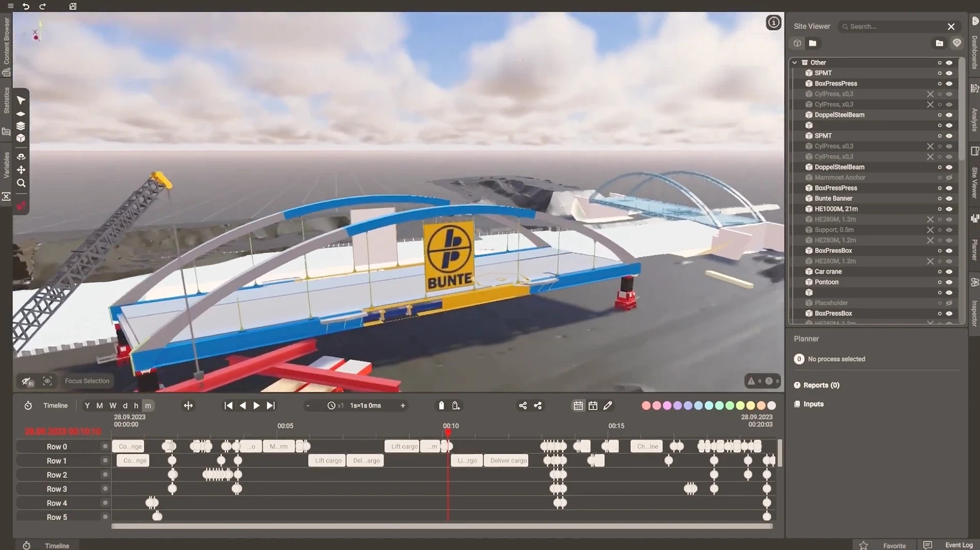Click the tag icon in Site Viewer toolbar
The width and height of the screenshot is (980, 550).
[x=957, y=43]
